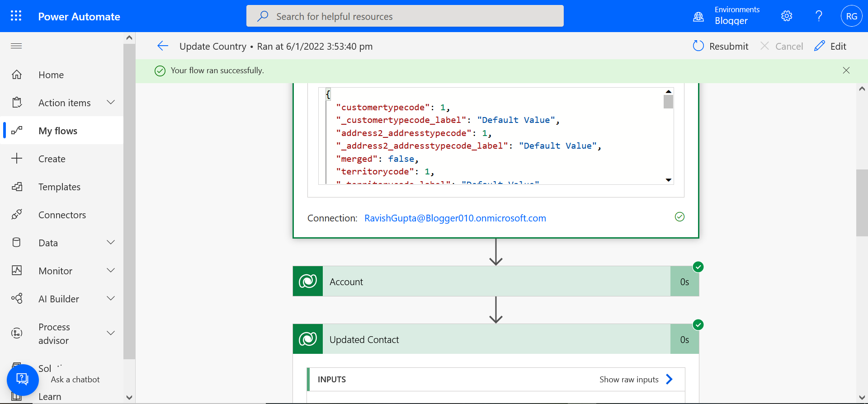Open the RG account avatar
This screenshot has height=404, width=868.
(x=851, y=16)
